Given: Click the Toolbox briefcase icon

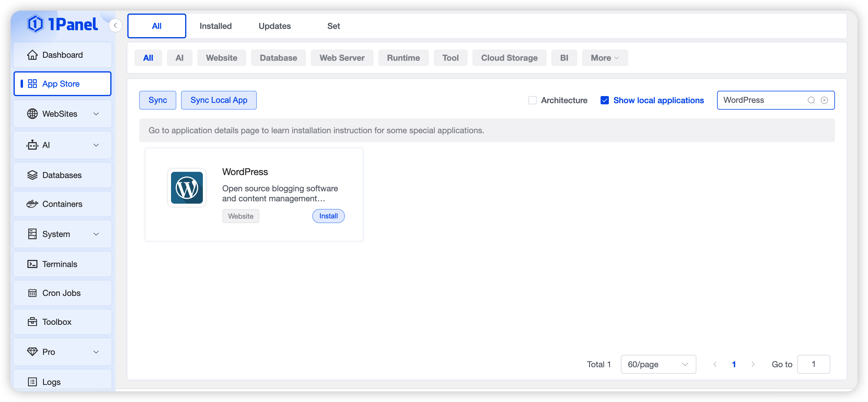Looking at the screenshot, I should 32,322.
